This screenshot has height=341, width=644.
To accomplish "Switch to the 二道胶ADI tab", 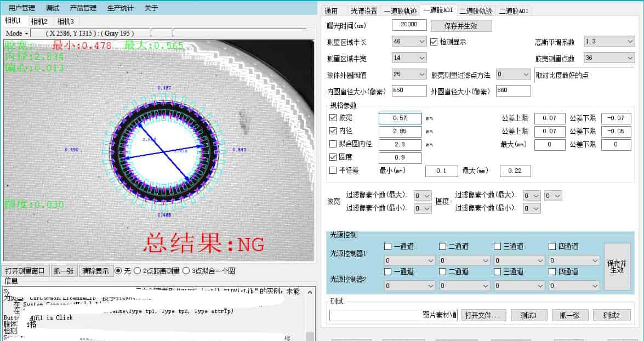I will coord(512,11).
